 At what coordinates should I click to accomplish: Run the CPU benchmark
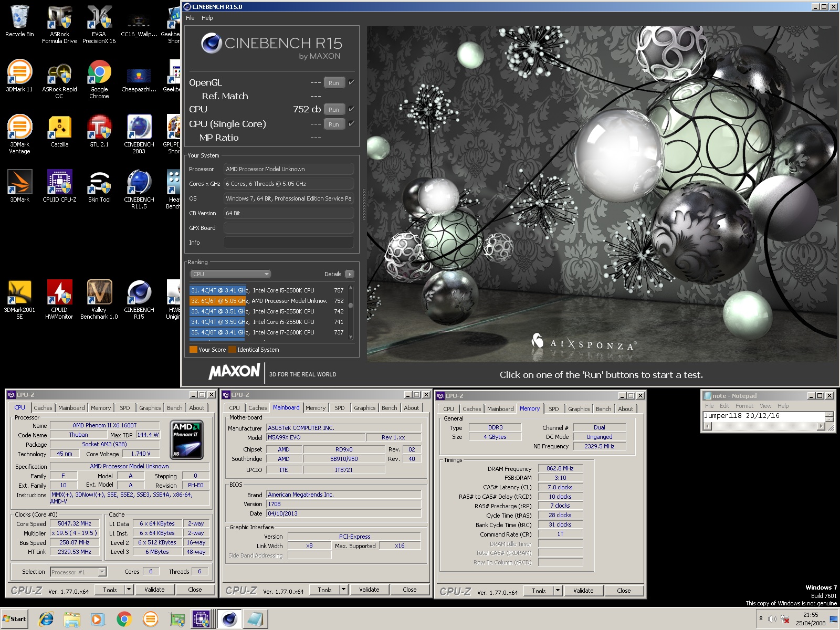(x=334, y=110)
